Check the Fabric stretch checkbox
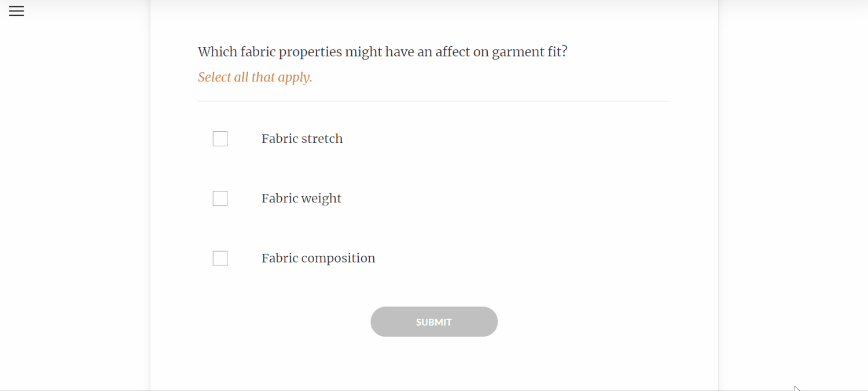The image size is (868, 391). tap(220, 139)
